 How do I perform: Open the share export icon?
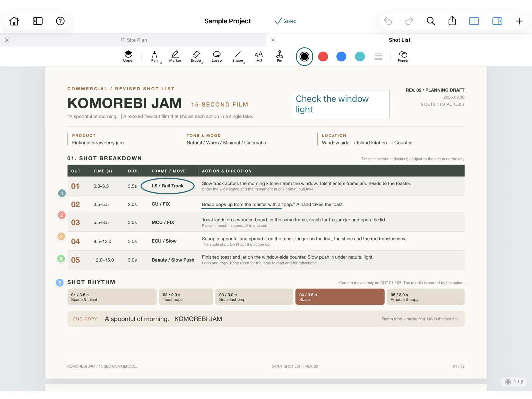[x=452, y=21]
